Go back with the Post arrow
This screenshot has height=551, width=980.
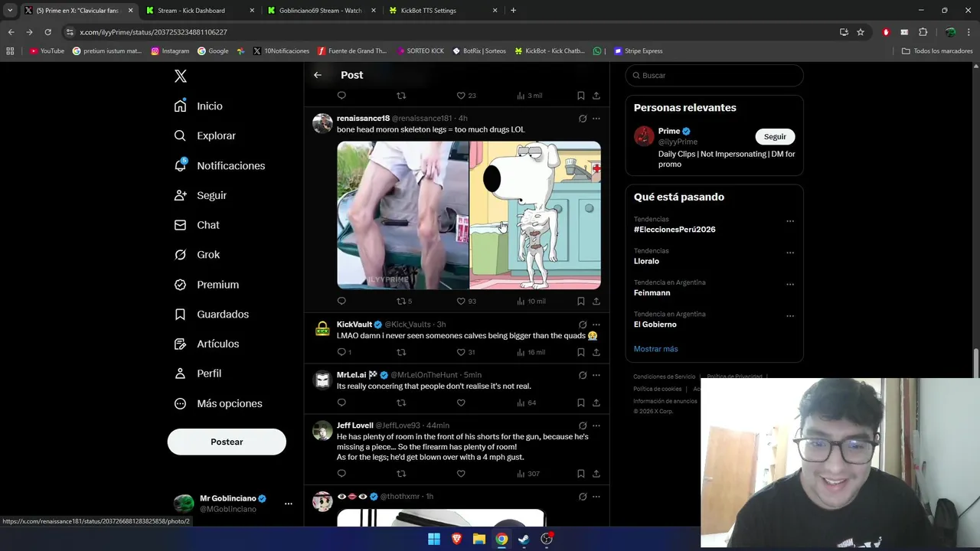point(318,75)
